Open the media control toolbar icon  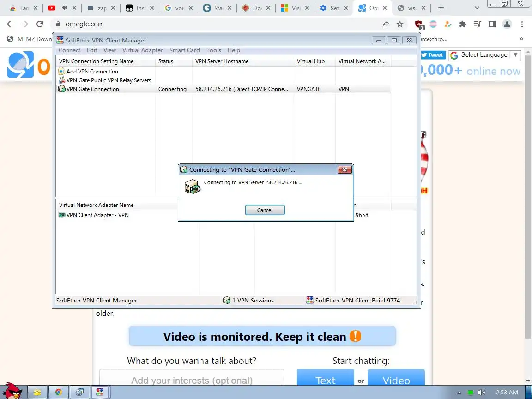pyautogui.click(x=478, y=24)
